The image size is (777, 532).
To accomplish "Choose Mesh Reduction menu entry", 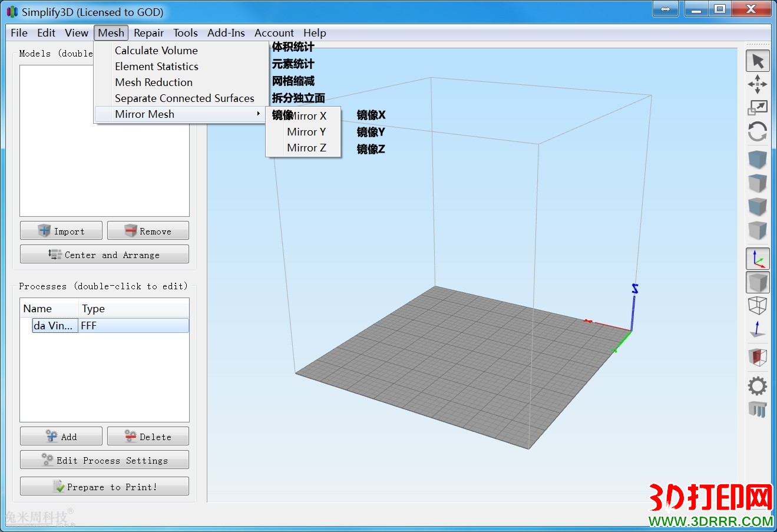I will [x=181, y=82].
